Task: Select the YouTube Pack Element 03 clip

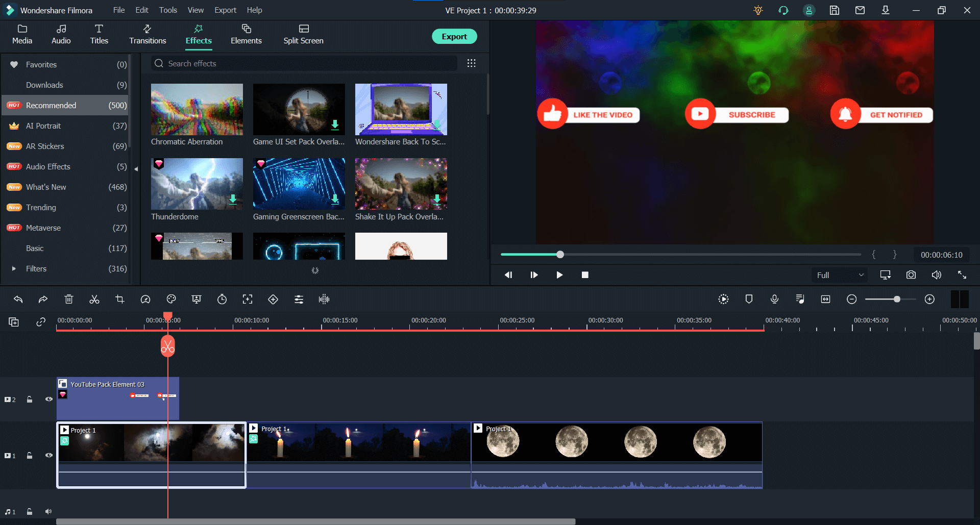Action: 117,398
